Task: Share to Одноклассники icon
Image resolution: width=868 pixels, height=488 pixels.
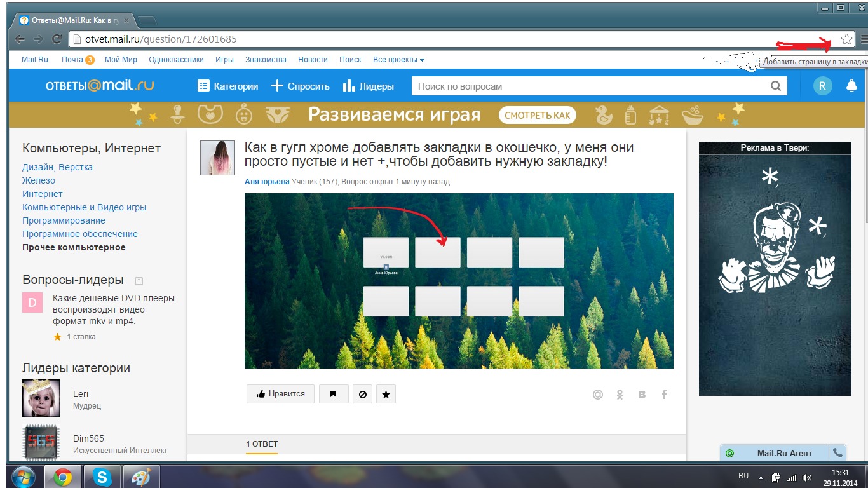Action: pyautogui.click(x=620, y=395)
